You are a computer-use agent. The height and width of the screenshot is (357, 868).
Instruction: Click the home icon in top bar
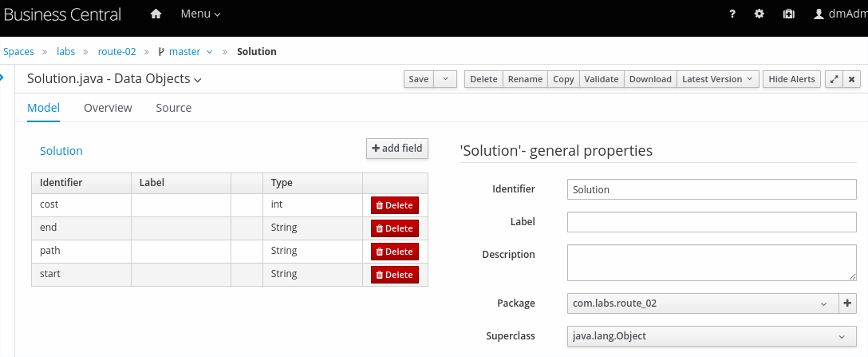point(156,14)
